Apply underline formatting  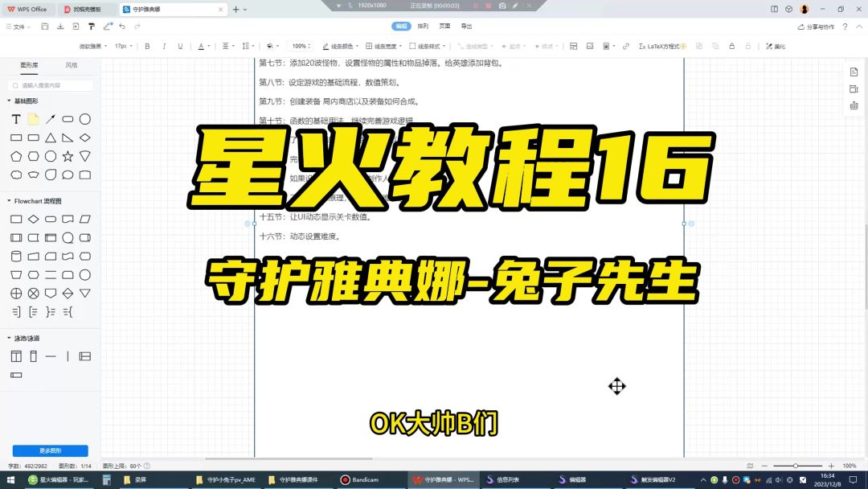point(180,47)
